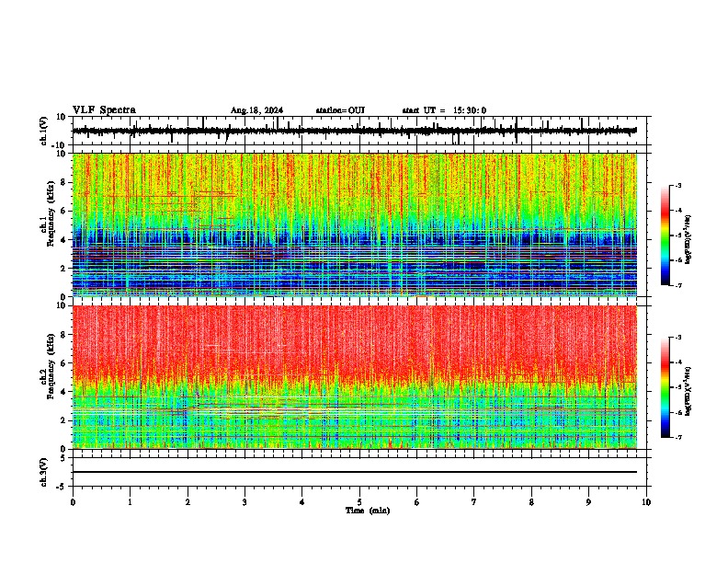Click time axis tick label "3"
Screen dimensions: 728x563
coord(245,502)
